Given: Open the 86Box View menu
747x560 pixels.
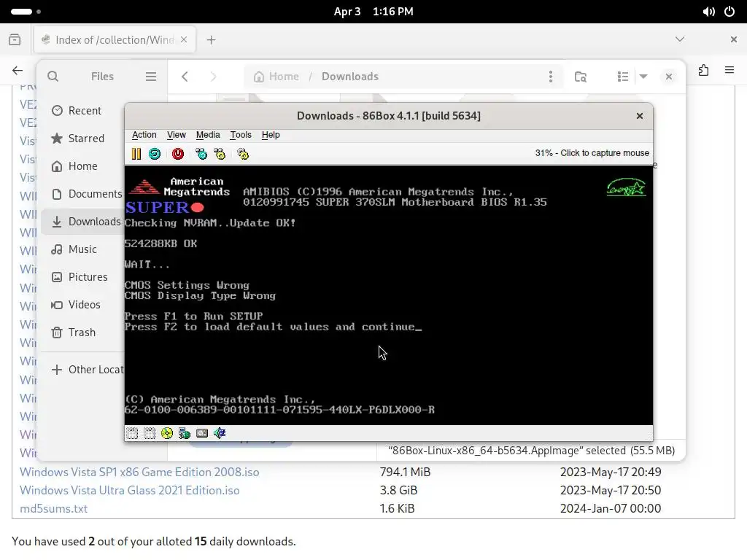Looking at the screenshot, I should click(177, 135).
